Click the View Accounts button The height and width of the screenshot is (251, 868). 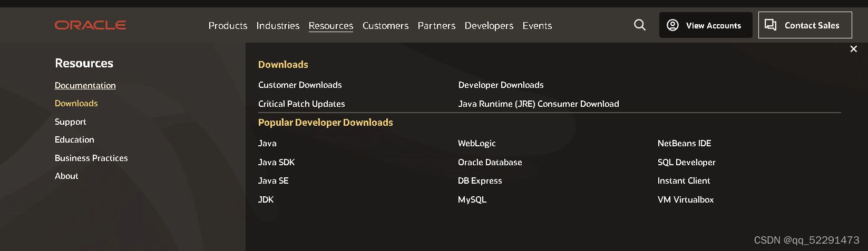706,25
